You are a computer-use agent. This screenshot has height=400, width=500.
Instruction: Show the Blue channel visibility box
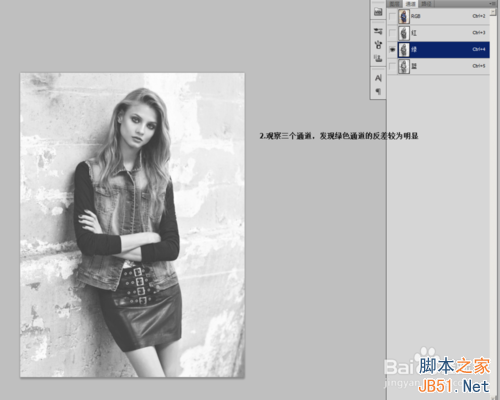[x=392, y=66]
